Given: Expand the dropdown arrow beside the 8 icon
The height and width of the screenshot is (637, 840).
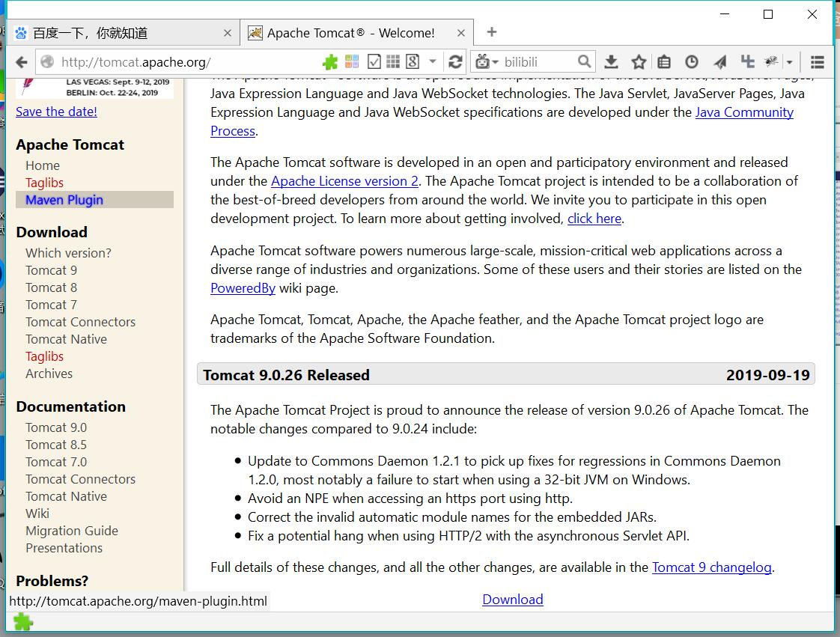Looking at the screenshot, I should [432, 61].
